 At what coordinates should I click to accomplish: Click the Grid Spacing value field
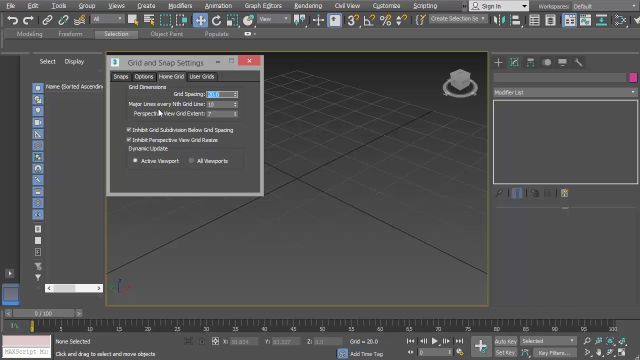pyautogui.click(x=220, y=94)
